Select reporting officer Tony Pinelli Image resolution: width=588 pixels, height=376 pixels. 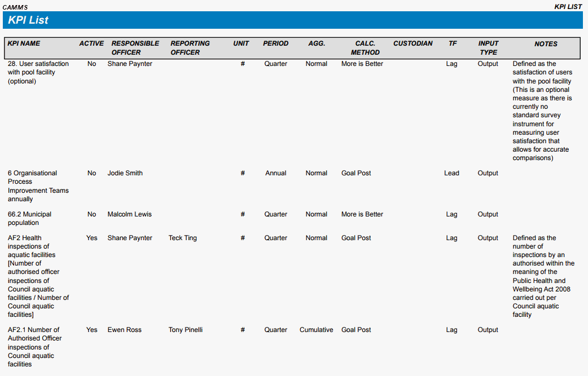click(x=185, y=330)
